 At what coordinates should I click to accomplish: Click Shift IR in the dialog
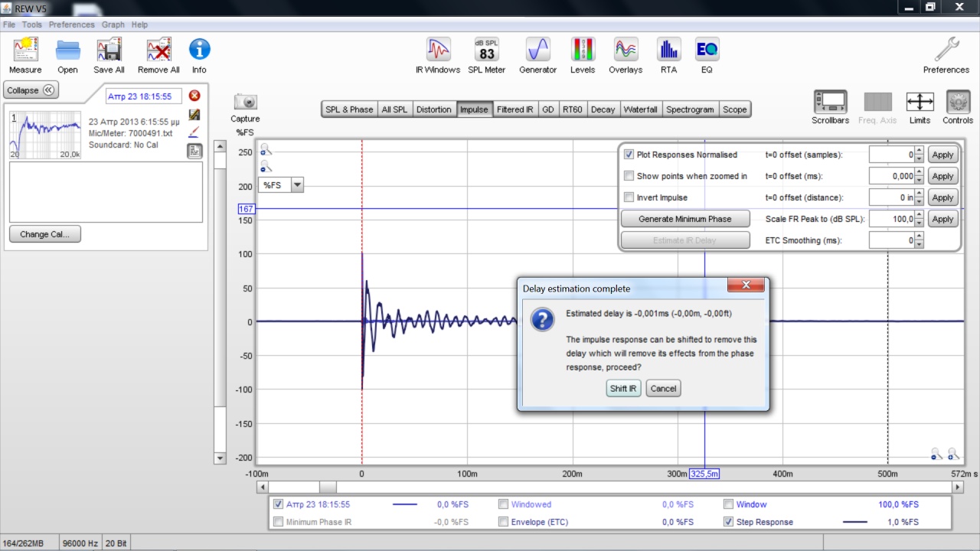622,389
